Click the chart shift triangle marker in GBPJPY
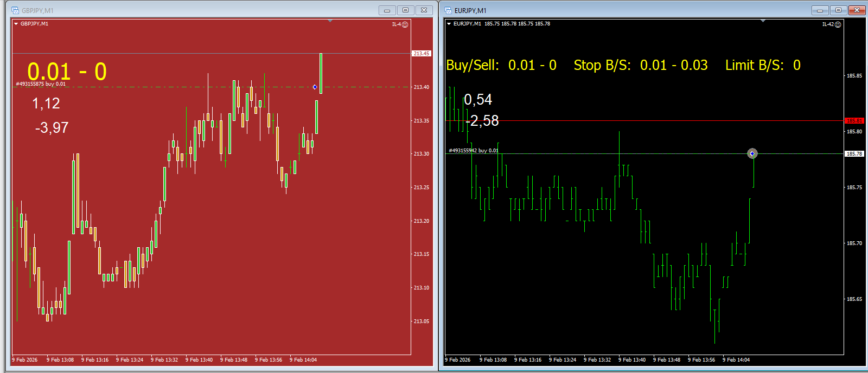This screenshot has height=373, width=868. click(x=330, y=21)
